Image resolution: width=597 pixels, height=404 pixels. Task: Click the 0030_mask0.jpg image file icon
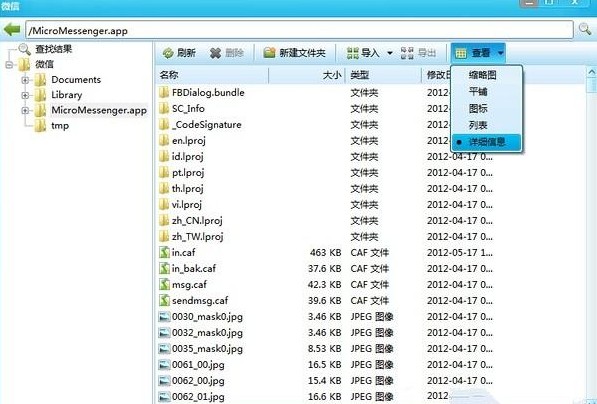pyautogui.click(x=164, y=317)
